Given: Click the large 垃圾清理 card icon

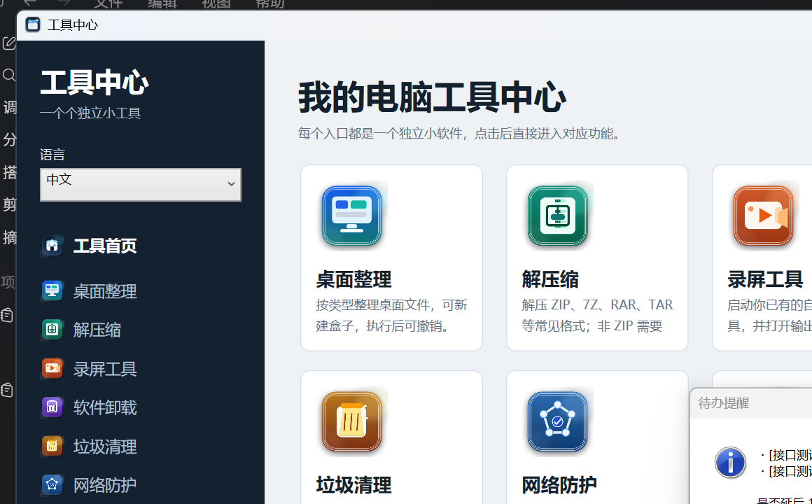Looking at the screenshot, I should point(351,421).
